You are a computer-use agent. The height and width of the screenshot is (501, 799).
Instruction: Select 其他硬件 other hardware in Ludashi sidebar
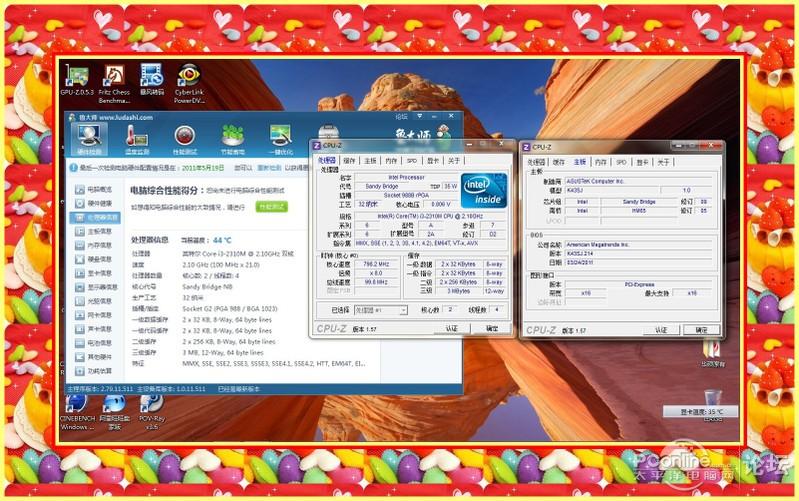(x=94, y=357)
